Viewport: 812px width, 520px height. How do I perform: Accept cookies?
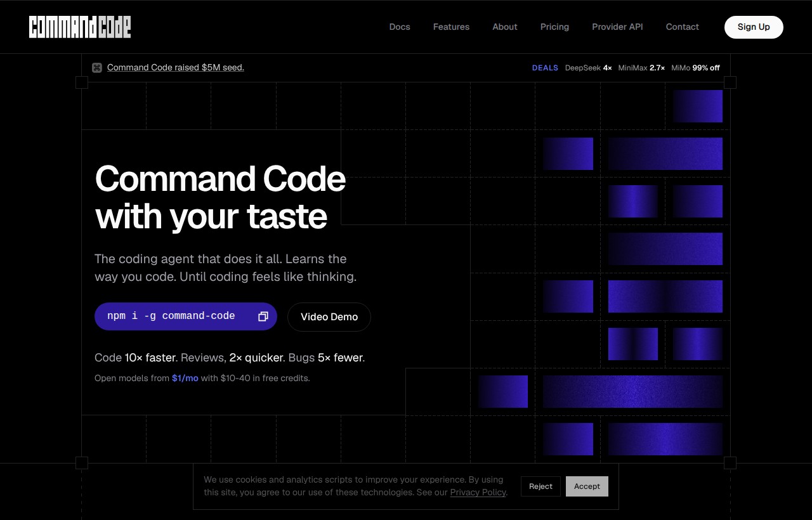[x=587, y=486]
